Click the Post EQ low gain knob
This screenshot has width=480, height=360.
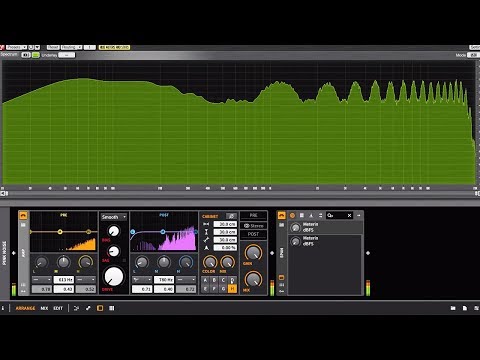(x=142, y=262)
